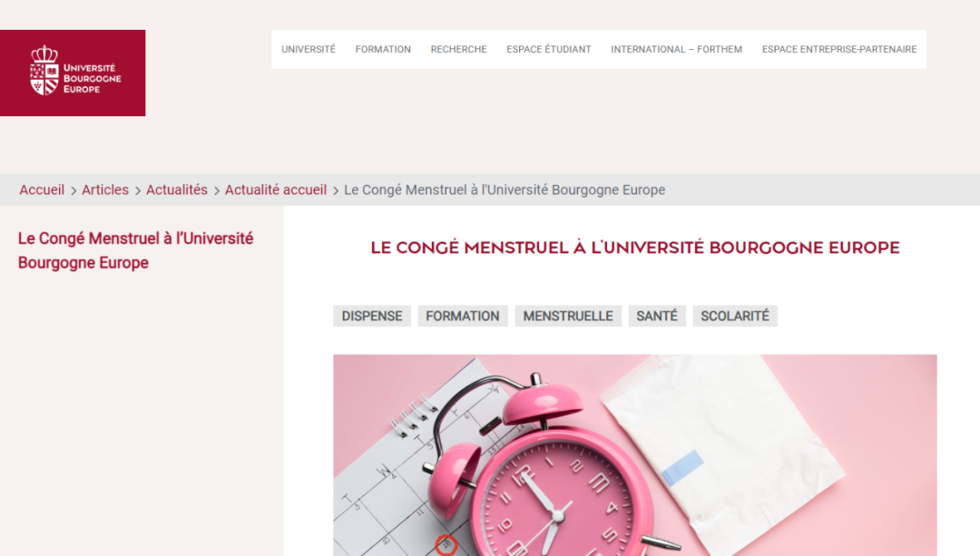Click the Université Bourgogne Europe logo
The height and width of the screenshot is (556, 980).
[73, 73]
